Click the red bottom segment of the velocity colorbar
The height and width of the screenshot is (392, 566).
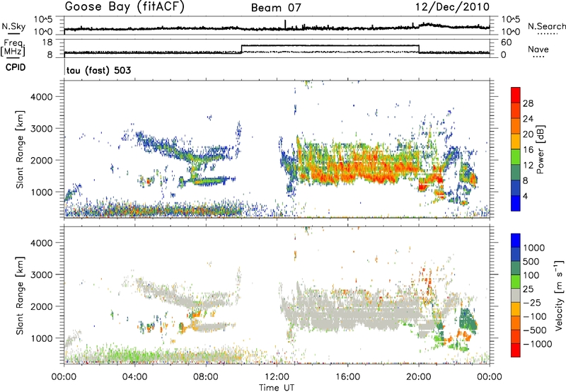click(516, 350)
